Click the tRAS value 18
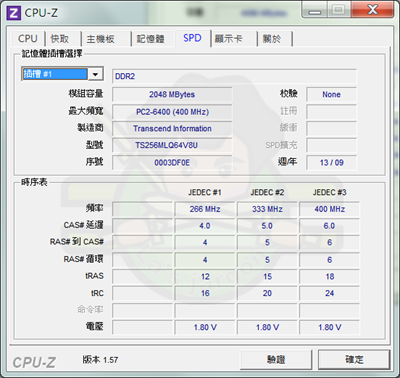 329,276
